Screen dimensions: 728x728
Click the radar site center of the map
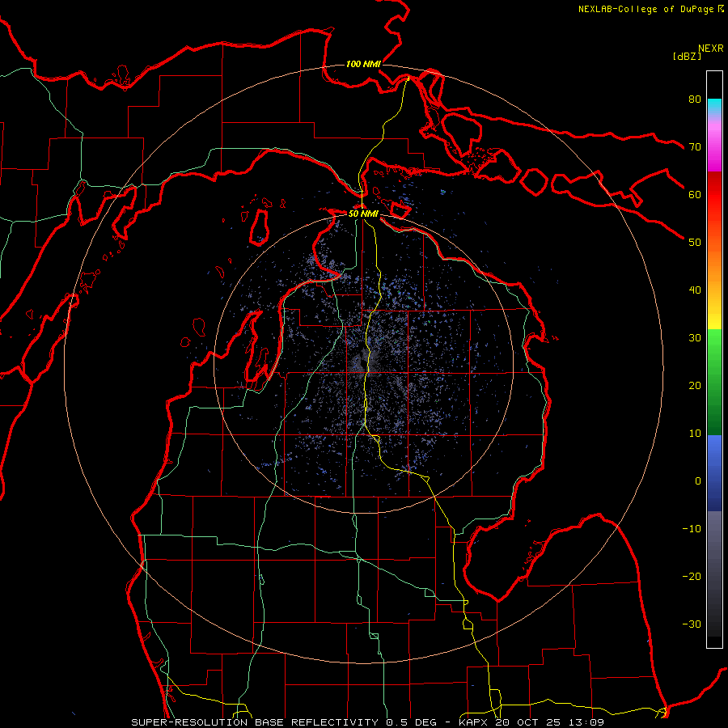pyautogui.click(x=363, y=363)
